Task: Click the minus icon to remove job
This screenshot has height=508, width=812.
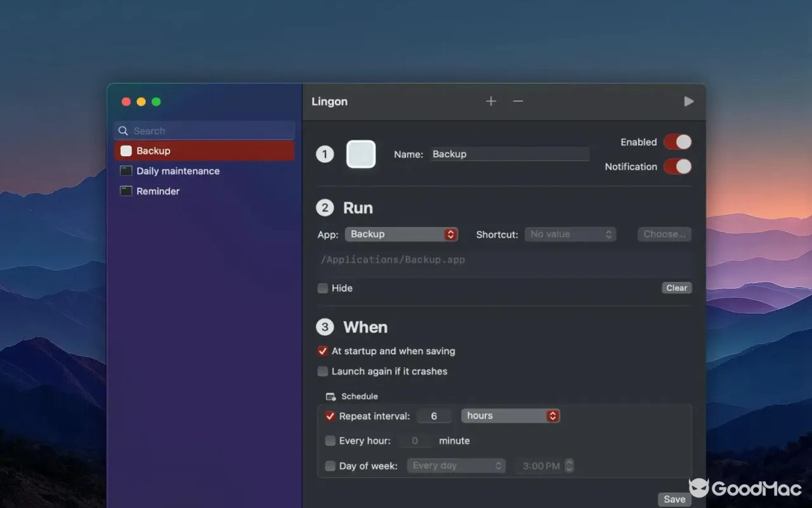Action: pyautogui.click(x=518, y=102)
